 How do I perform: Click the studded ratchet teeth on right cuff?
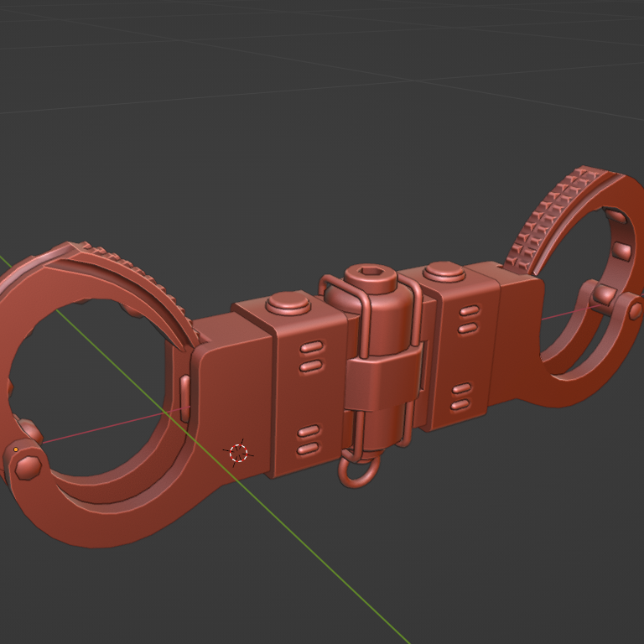(x=553, y=214)
